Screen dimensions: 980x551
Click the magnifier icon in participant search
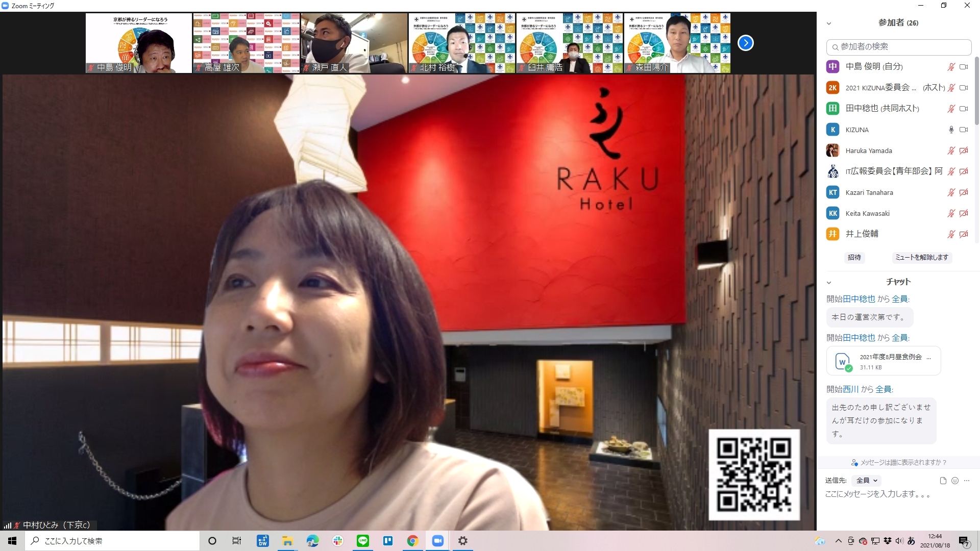[835, 47]
